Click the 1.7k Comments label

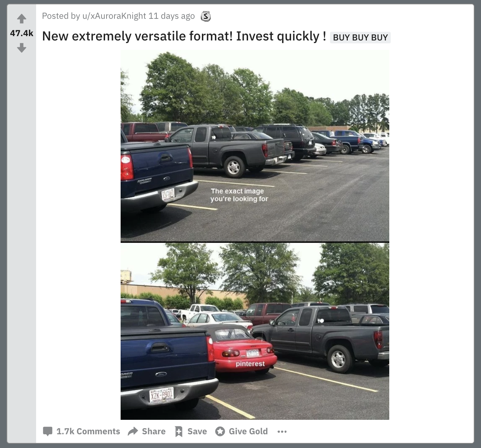pos(88,431)
